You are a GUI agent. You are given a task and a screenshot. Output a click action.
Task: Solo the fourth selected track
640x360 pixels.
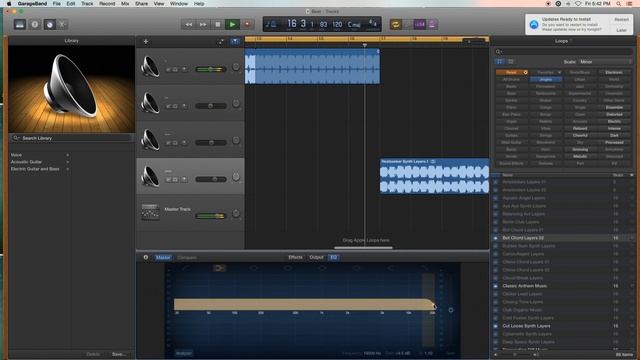click(x=175, y=179)
